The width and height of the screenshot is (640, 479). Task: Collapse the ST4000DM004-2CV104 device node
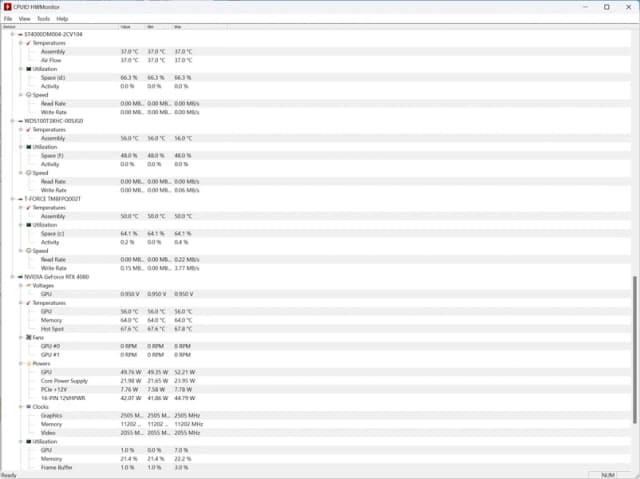click(x=12, y=34)
